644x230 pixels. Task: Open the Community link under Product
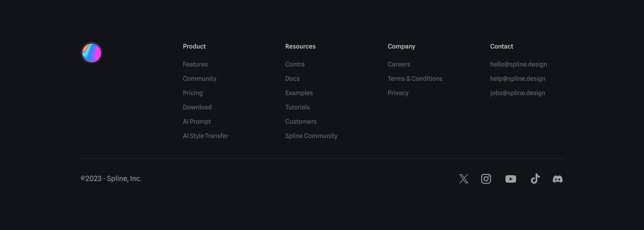[200, 79]
